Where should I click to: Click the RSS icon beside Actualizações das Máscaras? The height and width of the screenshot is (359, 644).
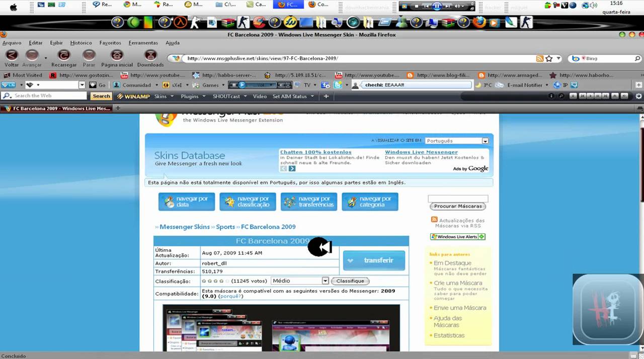coord(434,220)
